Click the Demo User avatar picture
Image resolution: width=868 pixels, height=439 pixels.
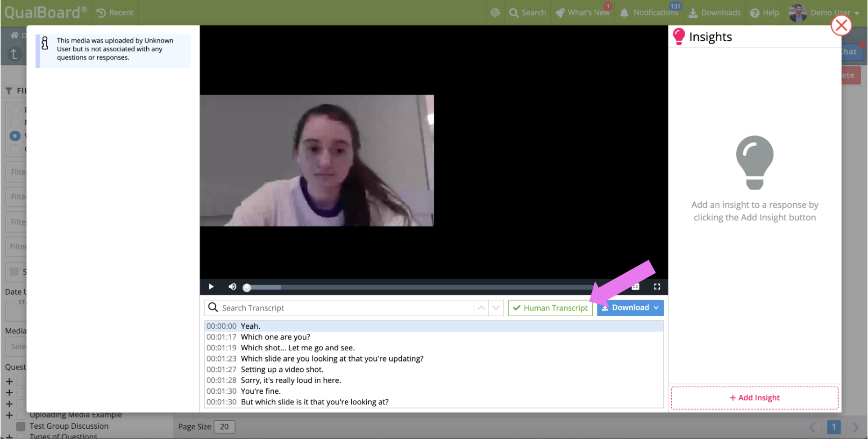coord(797,13)
